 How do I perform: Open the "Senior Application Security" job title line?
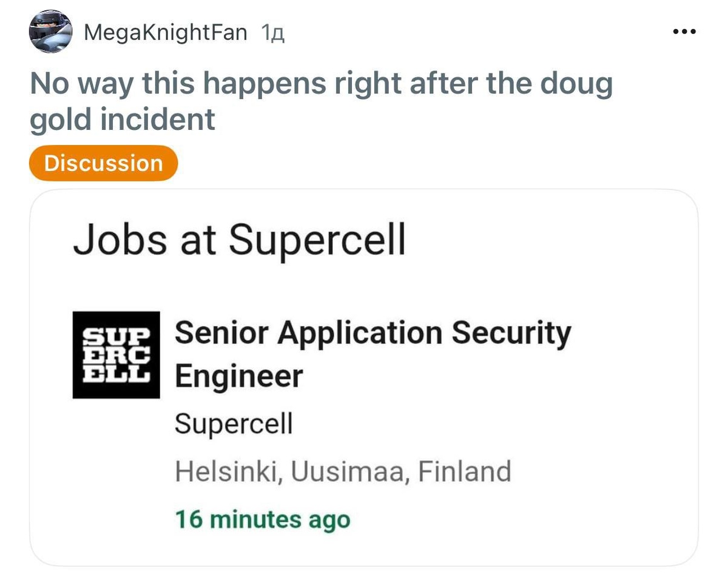tap(372, 333)
